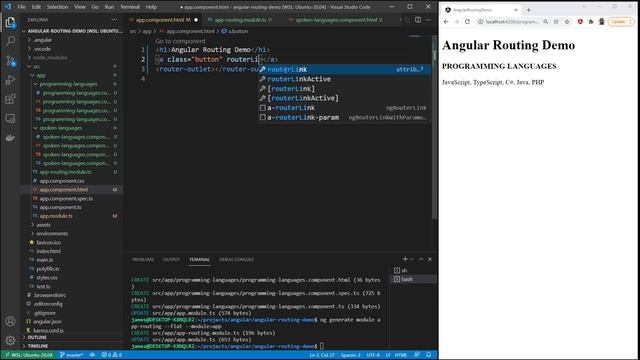Click the browser forward arrow

[x=456, y=22]
